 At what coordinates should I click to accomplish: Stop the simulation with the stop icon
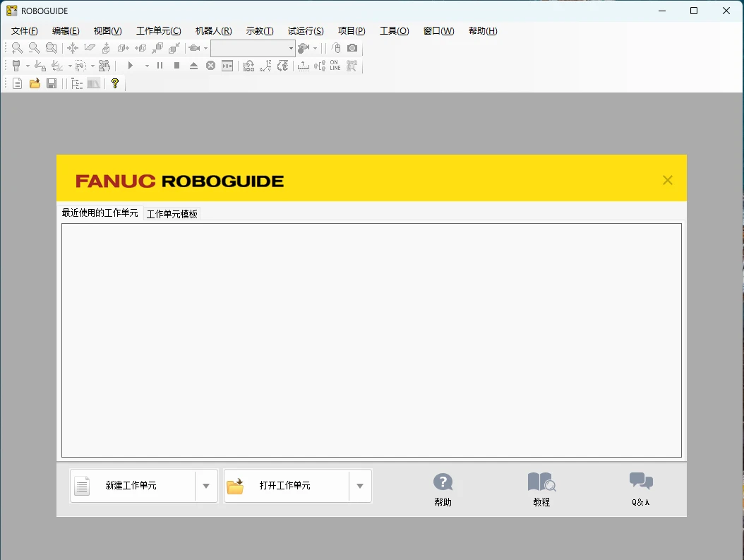click(x=178, y=65)
